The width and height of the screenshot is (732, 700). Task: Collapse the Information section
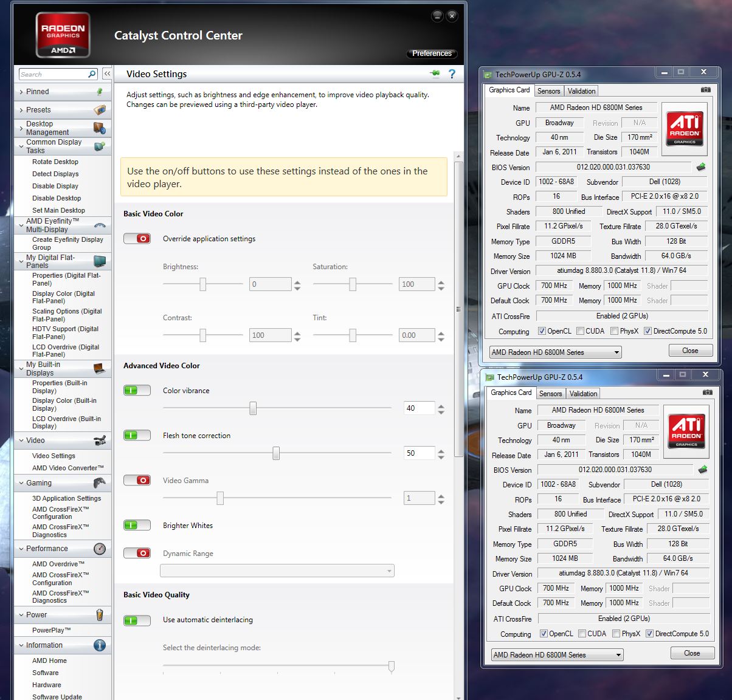coord(22,645)
